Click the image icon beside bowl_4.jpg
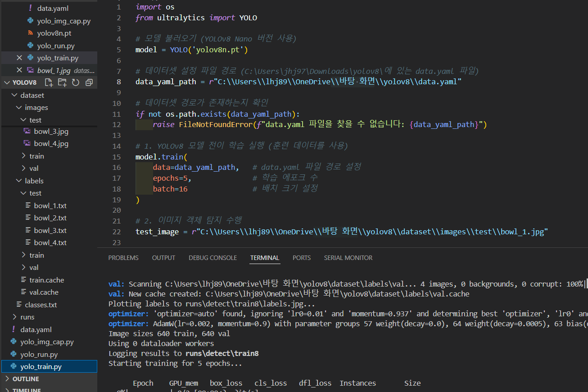 pos(27,144)
